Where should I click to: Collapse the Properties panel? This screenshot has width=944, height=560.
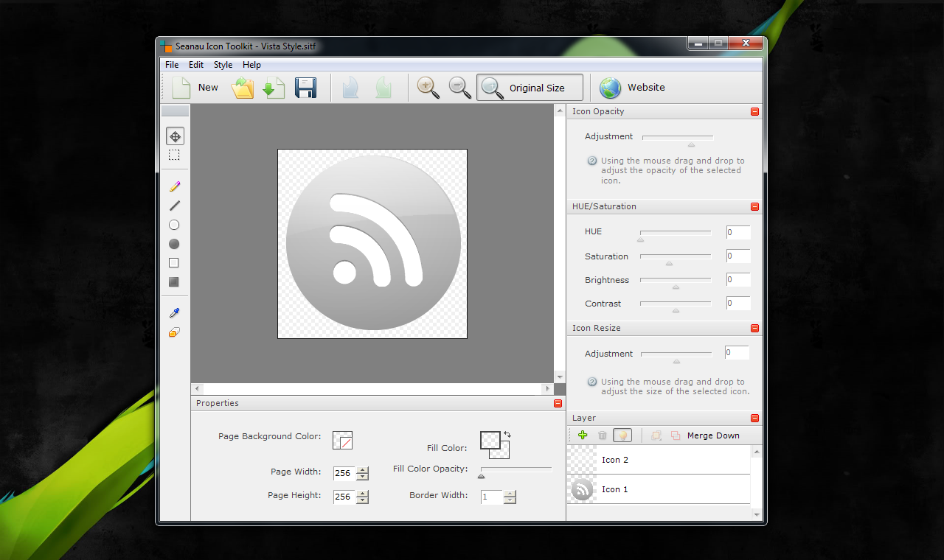click(x=558, y=404)
